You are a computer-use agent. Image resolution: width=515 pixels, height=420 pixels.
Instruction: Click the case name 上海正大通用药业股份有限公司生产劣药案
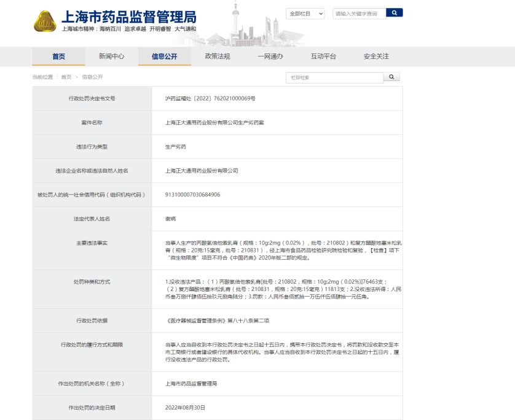(214, 123)
